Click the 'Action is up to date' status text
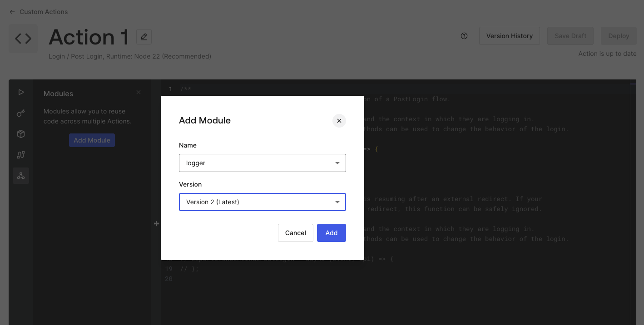This screenshot has width=644, height=325. click(607, 54)
